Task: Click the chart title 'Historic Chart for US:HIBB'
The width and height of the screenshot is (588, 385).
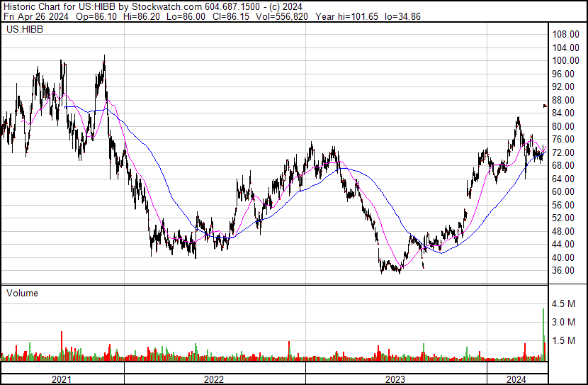Action: coord(60,6)
